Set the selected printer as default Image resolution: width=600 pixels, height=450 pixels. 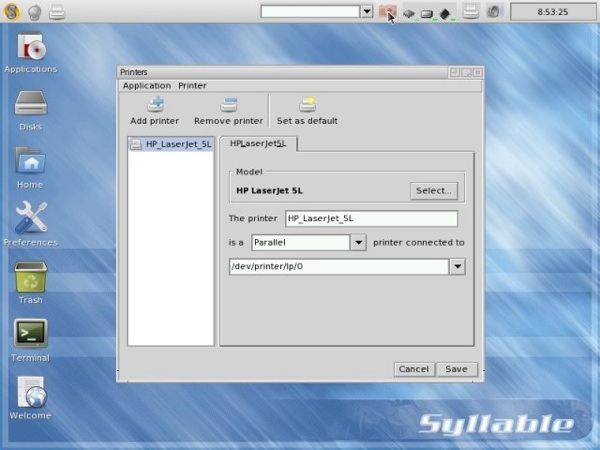(307, 105)
